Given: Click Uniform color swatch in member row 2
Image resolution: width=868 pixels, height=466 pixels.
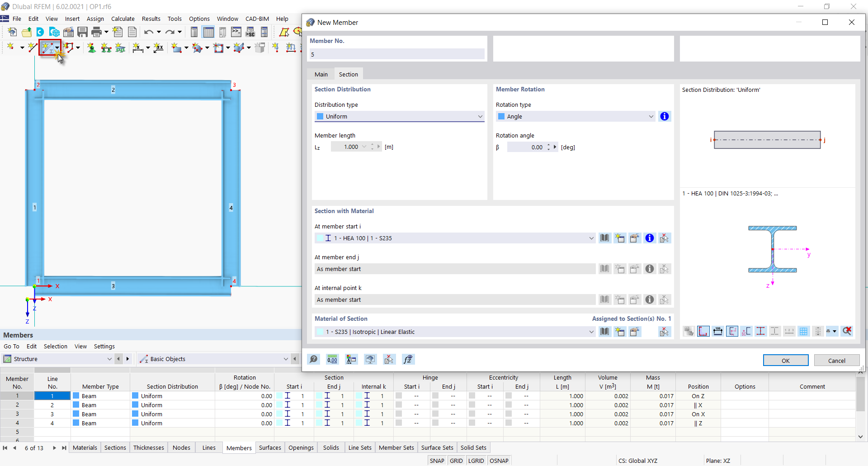Looking at the screenshot, I should tap(135, 405).
